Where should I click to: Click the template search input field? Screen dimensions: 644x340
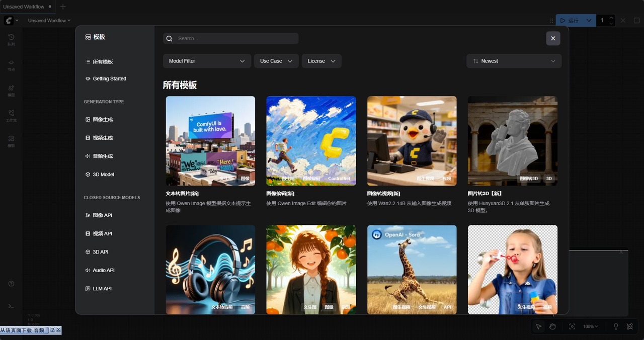[236, 38]
